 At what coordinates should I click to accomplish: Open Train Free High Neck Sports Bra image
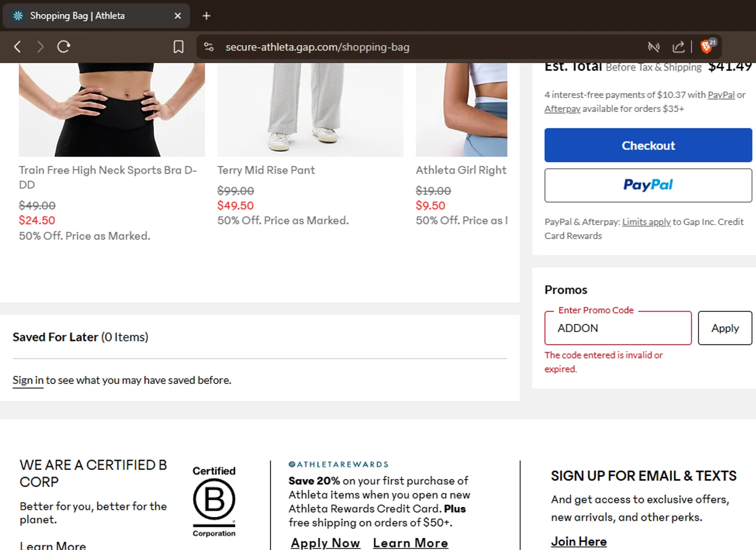click(x=112, y=109)
